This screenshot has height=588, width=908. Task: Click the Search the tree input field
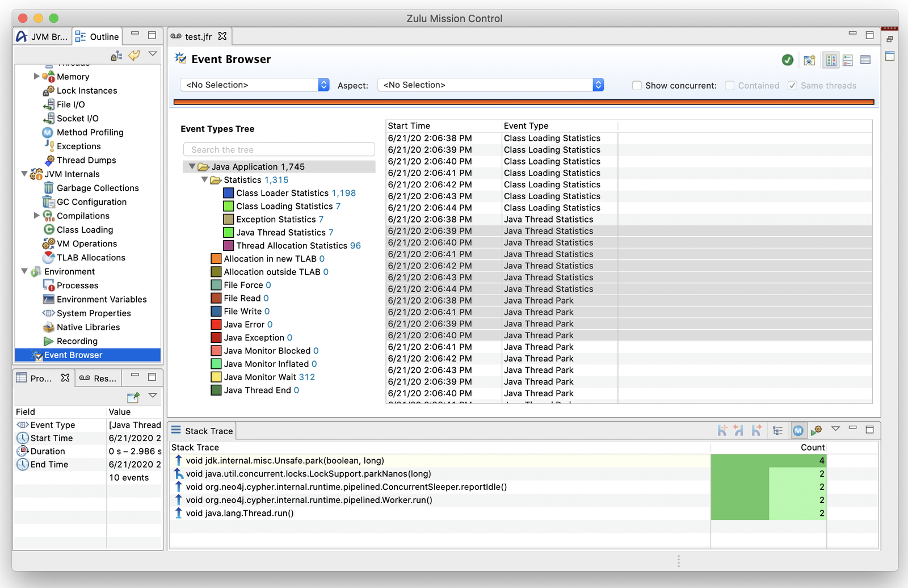click(279, 149)
